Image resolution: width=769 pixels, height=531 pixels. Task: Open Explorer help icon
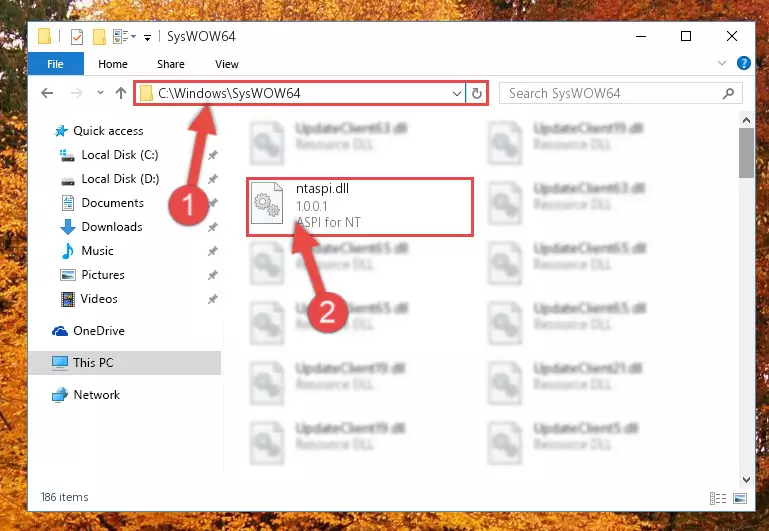click(x=743, y=63)
